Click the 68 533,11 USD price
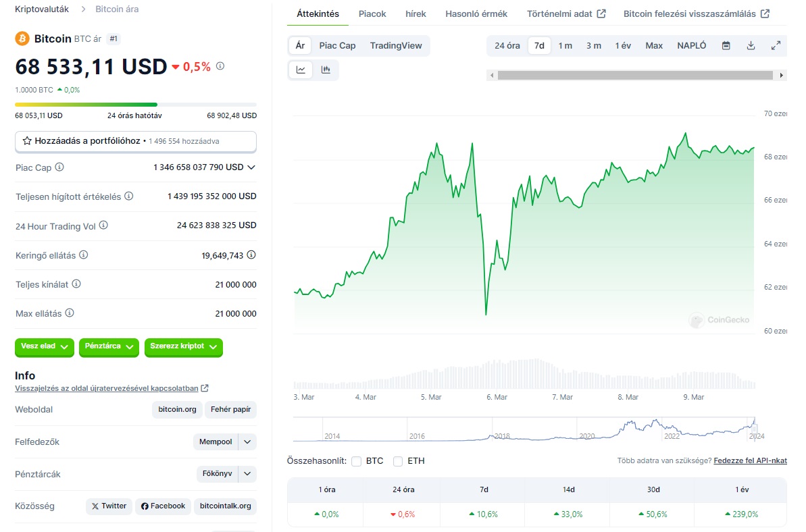 91,67
